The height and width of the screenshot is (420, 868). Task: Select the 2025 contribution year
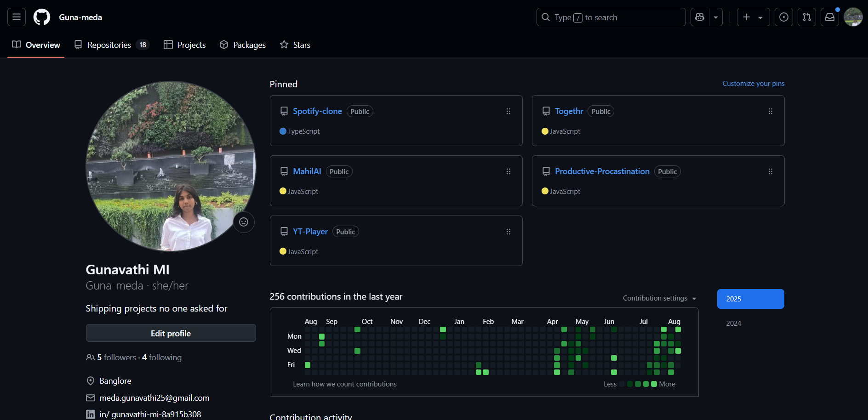tap(751, 299)
